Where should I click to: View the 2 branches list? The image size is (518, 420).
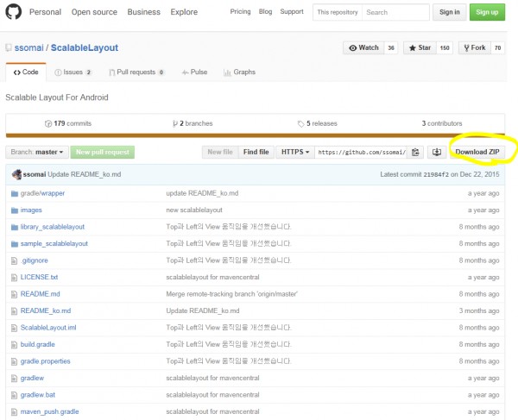point(193,123)
